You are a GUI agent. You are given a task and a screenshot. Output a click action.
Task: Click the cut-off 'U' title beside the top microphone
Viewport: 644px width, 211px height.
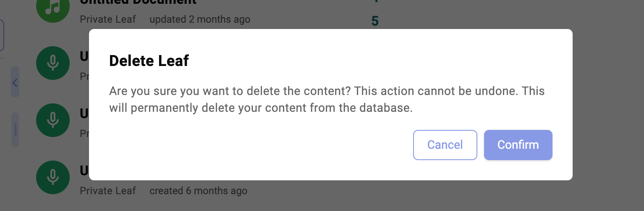point(84,57)
